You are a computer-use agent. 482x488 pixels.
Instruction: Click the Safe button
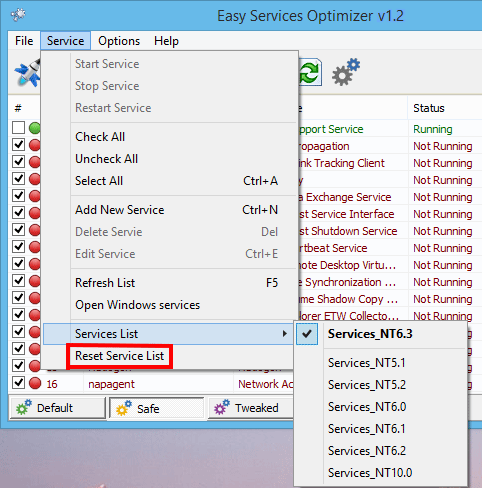pos(156,408)
